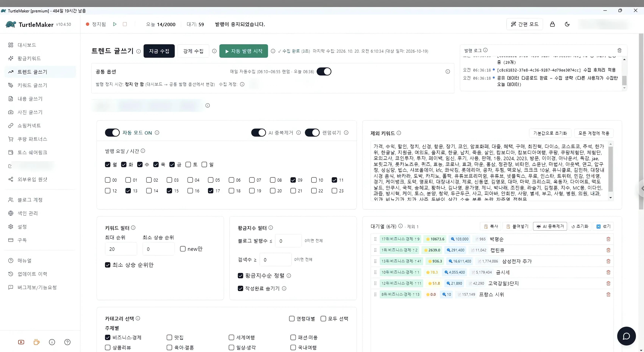The width and height of the screenshot is (644, 352).
Task: Check the 모두 선택 category checkbox
Action: (323, 319)
